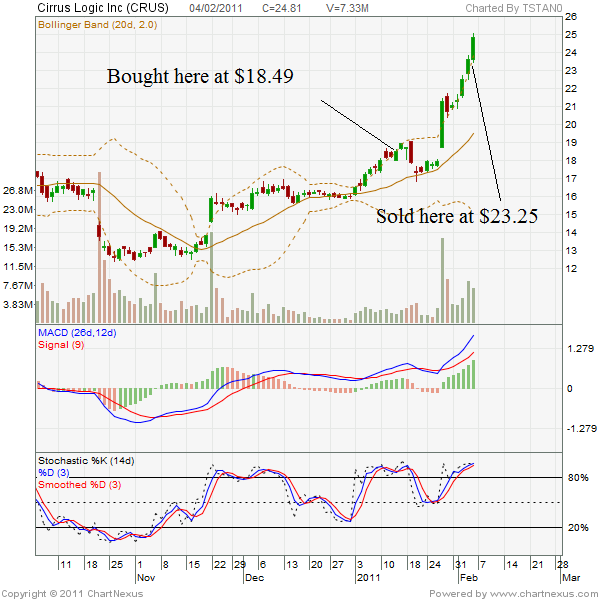Click the 19 price axis label

(571, 142)
